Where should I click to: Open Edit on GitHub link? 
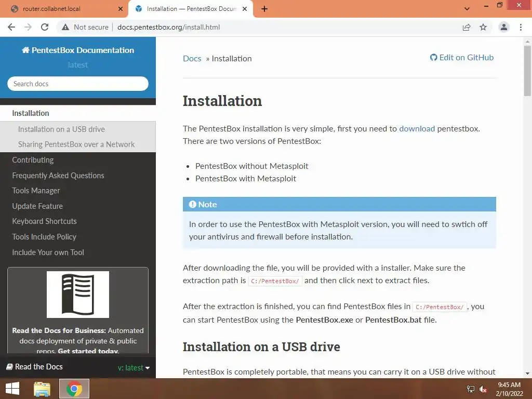click(x=461, y=58)
